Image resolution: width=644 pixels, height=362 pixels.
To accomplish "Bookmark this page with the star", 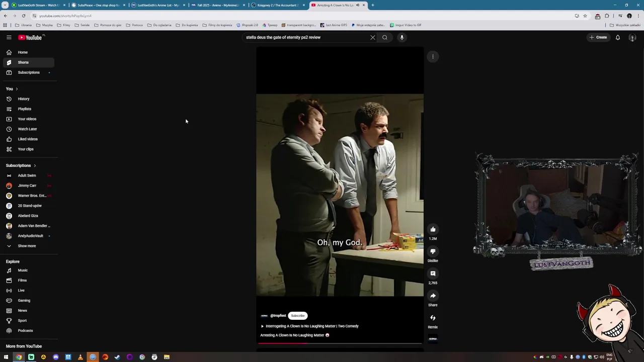I will pos(585,16).
